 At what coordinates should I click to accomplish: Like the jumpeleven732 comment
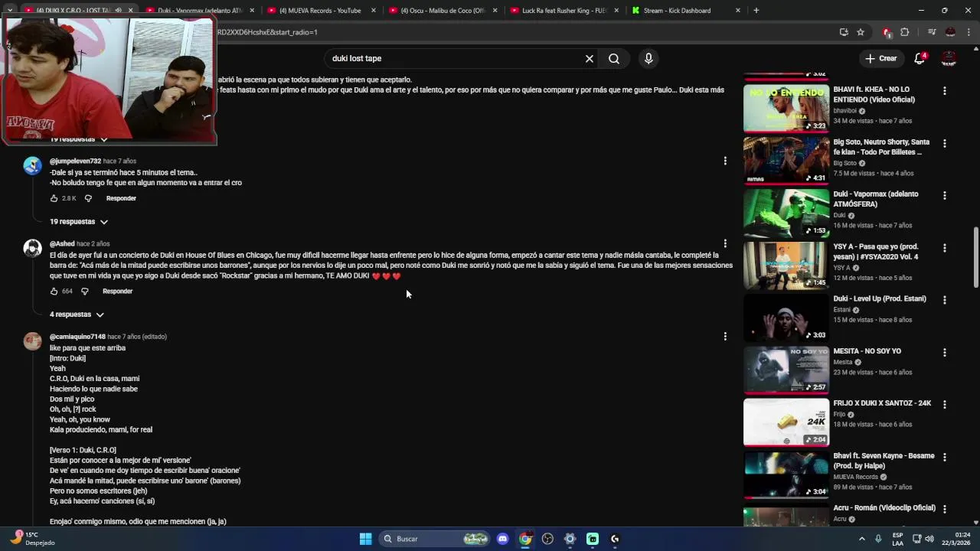pos(54,198)
